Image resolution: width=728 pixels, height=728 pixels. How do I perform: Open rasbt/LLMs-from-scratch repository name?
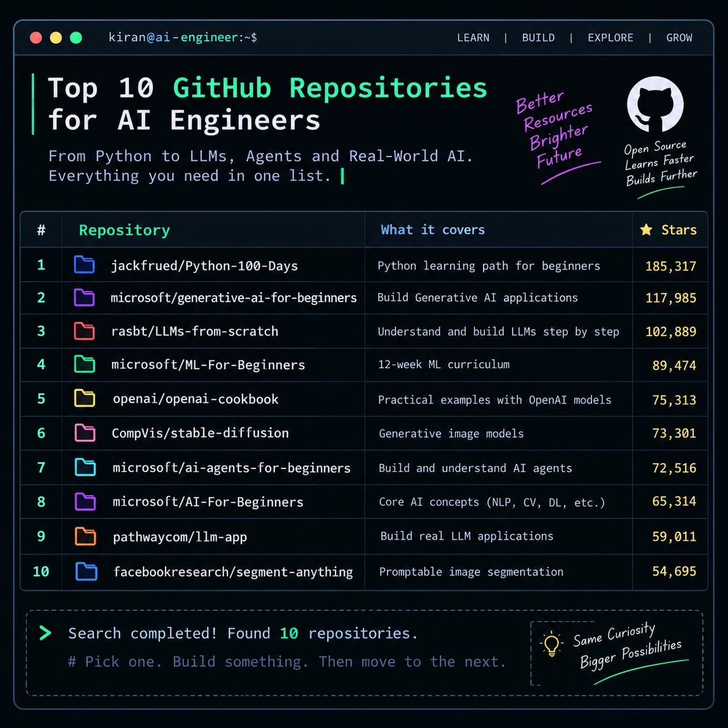coord(195,331)
